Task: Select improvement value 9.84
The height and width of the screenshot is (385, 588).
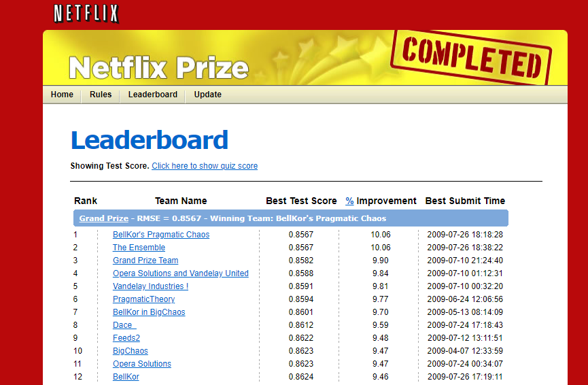Action: (x=381, y=273)
